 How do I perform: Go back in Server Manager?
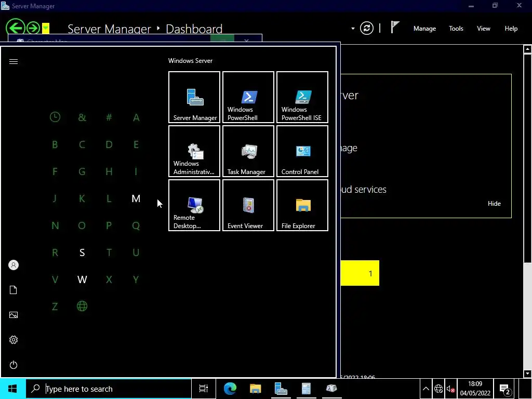15,28
